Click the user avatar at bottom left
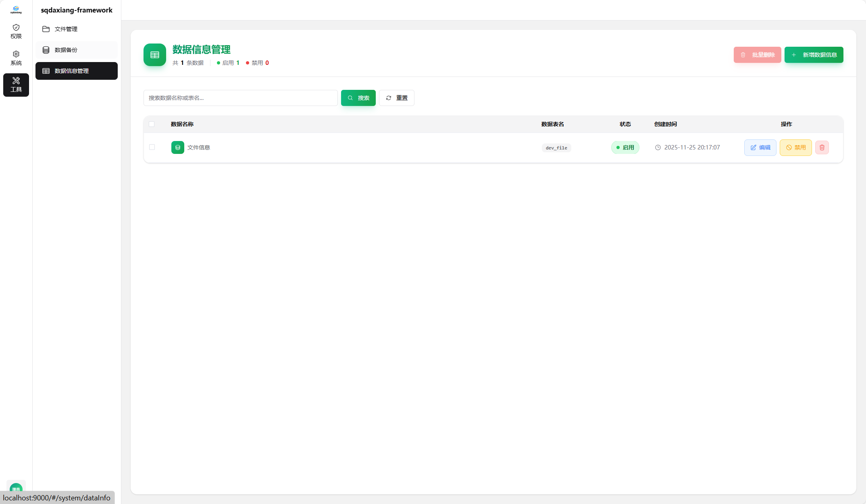 click(x=16, y=487)
